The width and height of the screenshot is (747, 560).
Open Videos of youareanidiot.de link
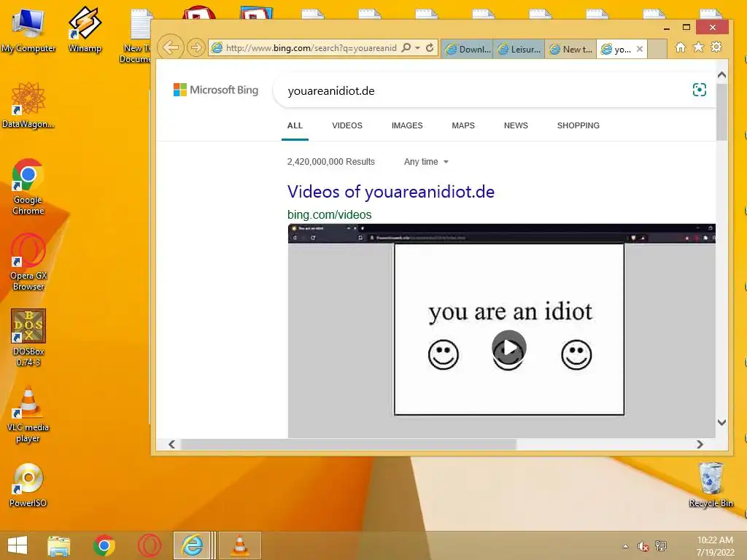(x=391, y=192)
